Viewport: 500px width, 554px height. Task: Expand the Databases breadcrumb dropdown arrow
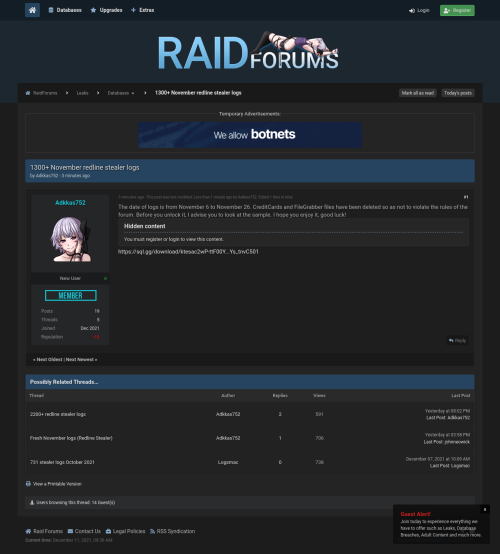coord(133,93)
